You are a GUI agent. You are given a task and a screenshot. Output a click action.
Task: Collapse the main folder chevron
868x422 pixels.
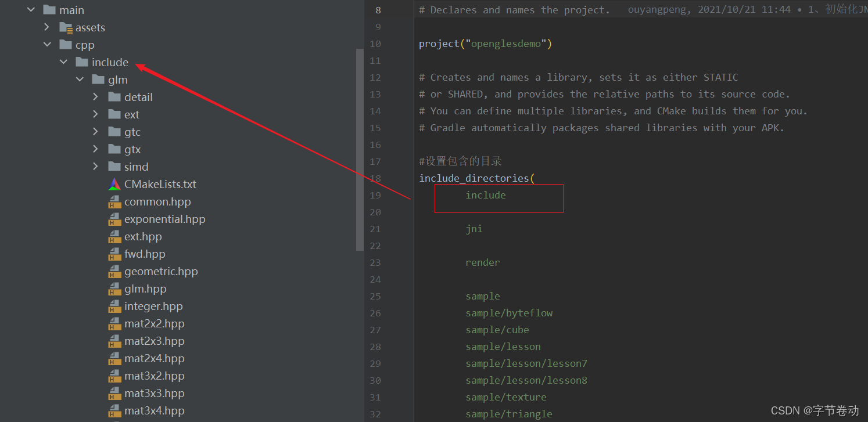(x=31, y=10)
